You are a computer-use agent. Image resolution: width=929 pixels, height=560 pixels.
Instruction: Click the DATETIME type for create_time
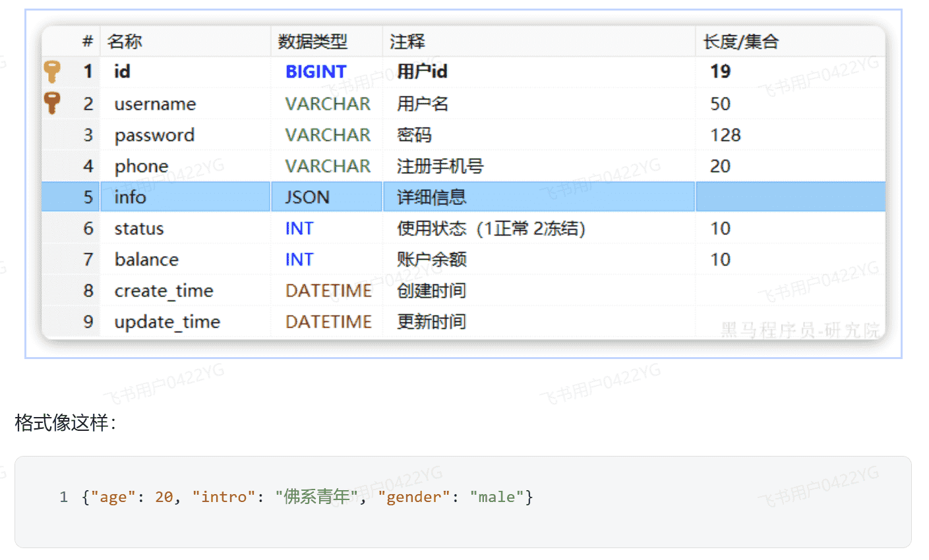pyautogui.click(x=328, y=291)
